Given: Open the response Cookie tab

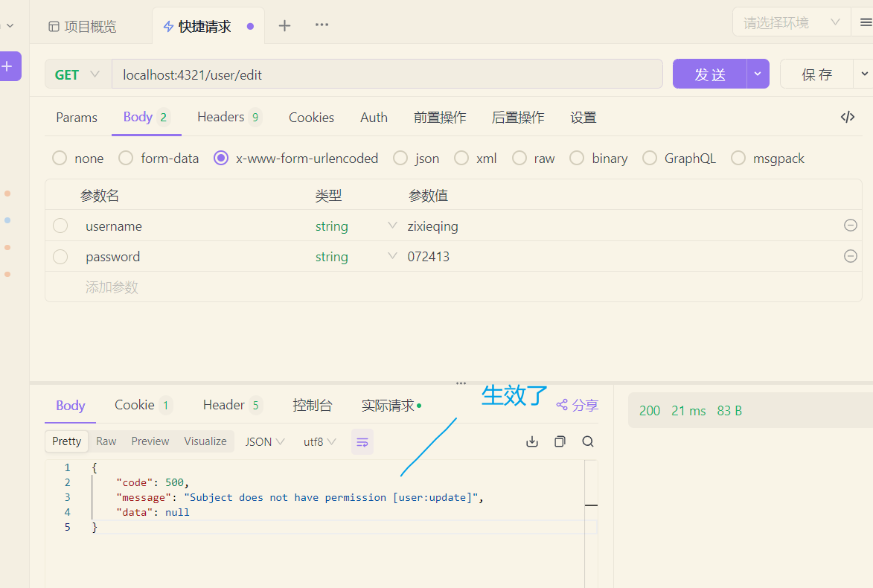Looking at the screenshot, I should (144, 405).
